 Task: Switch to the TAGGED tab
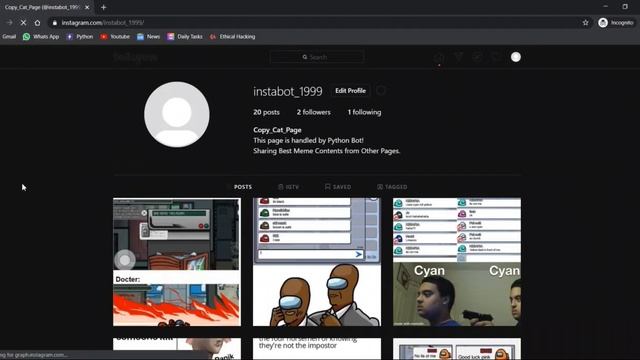click(x=392, y=187)
